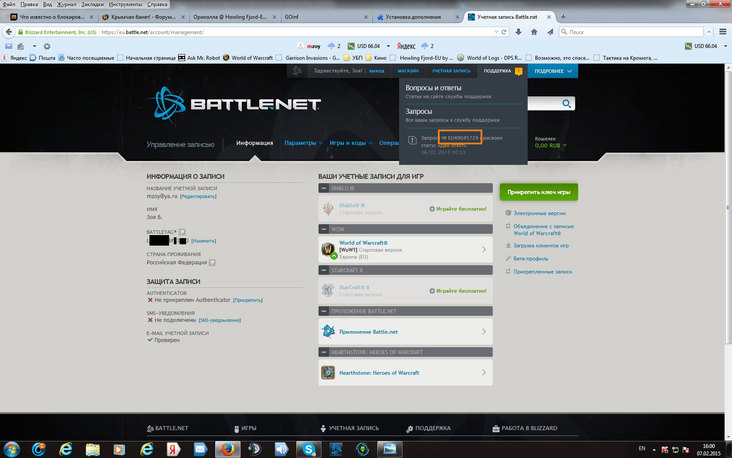Open the Firefox hamburger menu

point(723,32)
